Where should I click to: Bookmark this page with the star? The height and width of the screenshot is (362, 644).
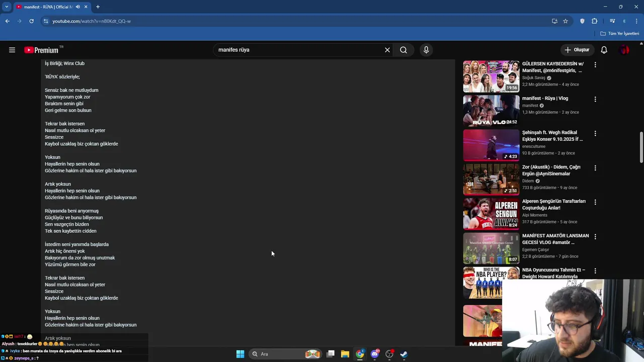pyautogui.click(x=566, y=21)
